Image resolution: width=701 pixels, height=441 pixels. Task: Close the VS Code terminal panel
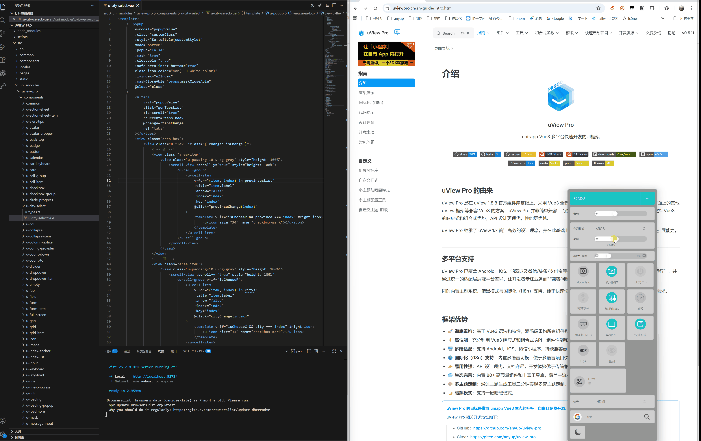[341, 352]
